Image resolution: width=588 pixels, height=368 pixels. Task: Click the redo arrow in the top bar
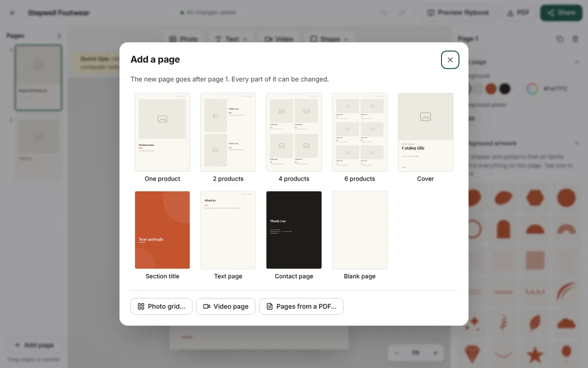(x=402, y=13)
